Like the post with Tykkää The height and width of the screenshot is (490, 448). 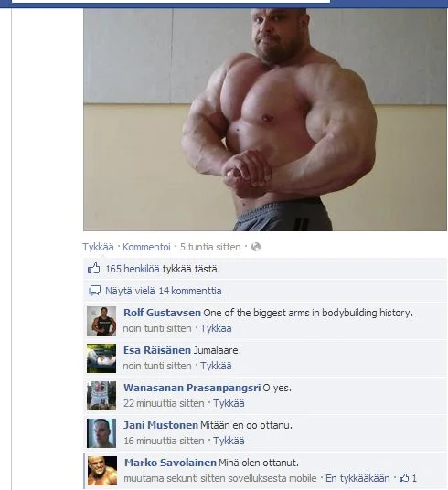pos(98,247)
